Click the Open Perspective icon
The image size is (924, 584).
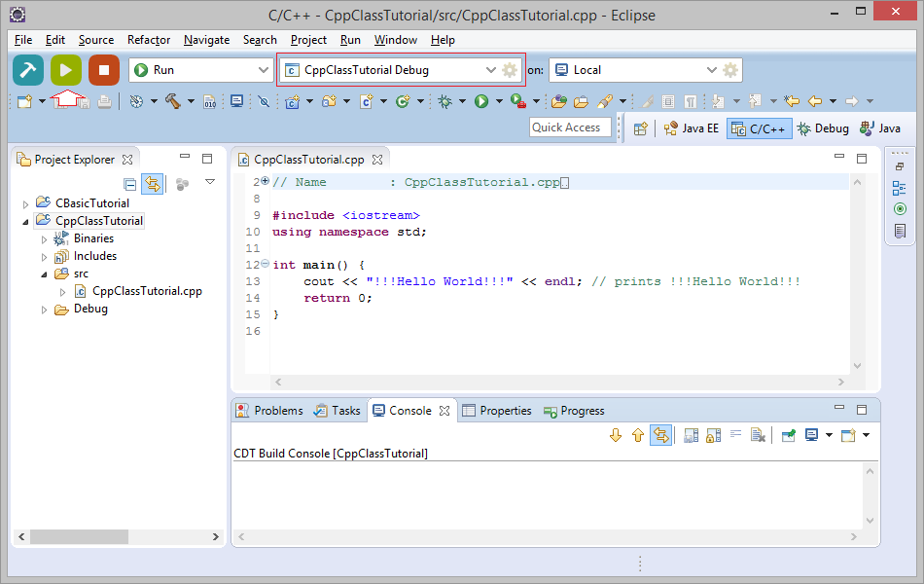click(x=641, y=128)
